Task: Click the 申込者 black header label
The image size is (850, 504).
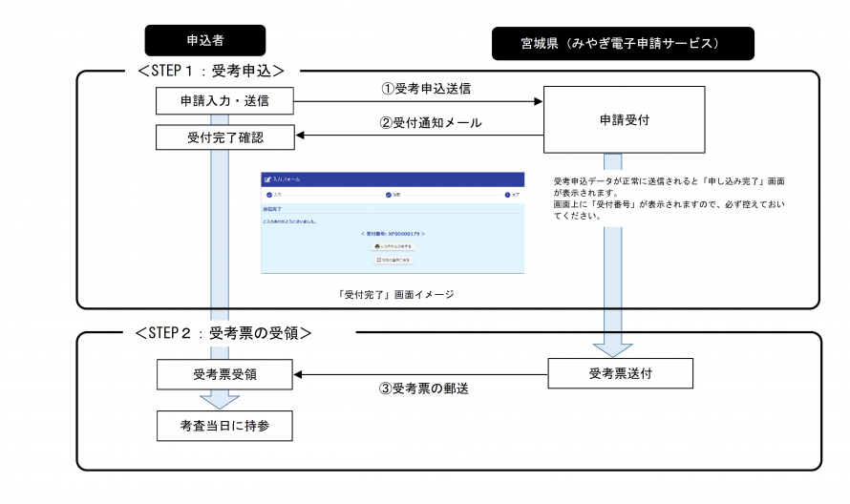Action: click(x=204, y=40)
